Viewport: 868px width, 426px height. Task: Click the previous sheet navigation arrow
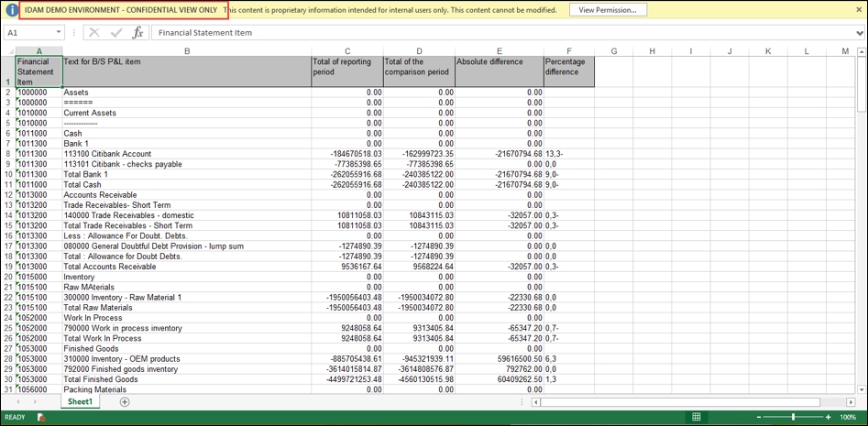(x=20, y=402)
